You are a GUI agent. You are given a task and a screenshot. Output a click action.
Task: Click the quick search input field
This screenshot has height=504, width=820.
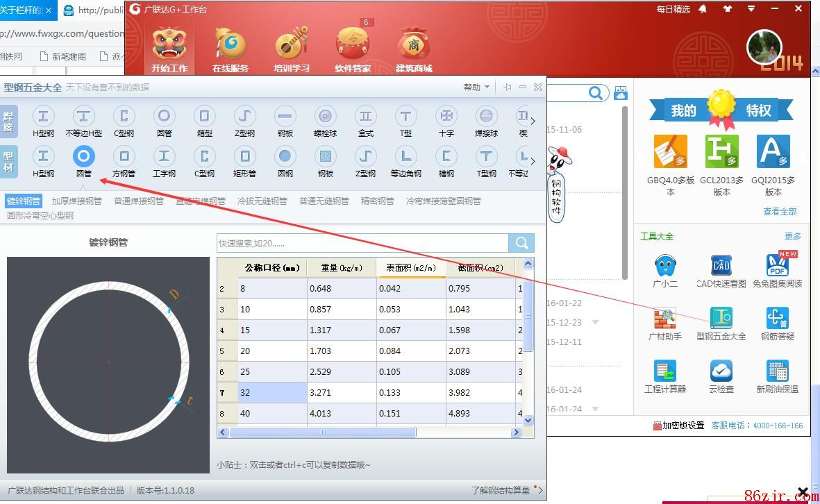pyautogui.click(x=362, y=244)
